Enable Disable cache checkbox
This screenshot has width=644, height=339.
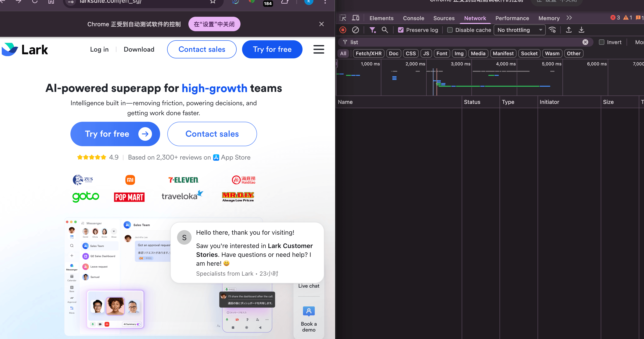[450, 30]
